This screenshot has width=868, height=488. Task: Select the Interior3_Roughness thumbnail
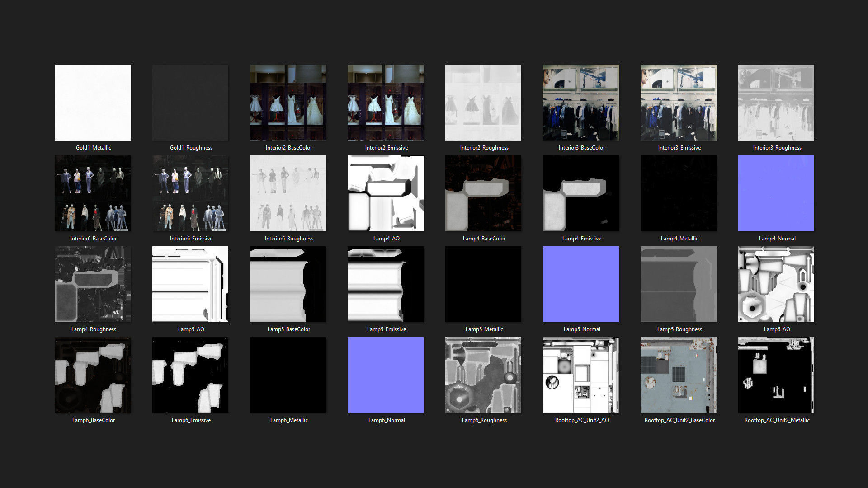(x=776, y=103)
